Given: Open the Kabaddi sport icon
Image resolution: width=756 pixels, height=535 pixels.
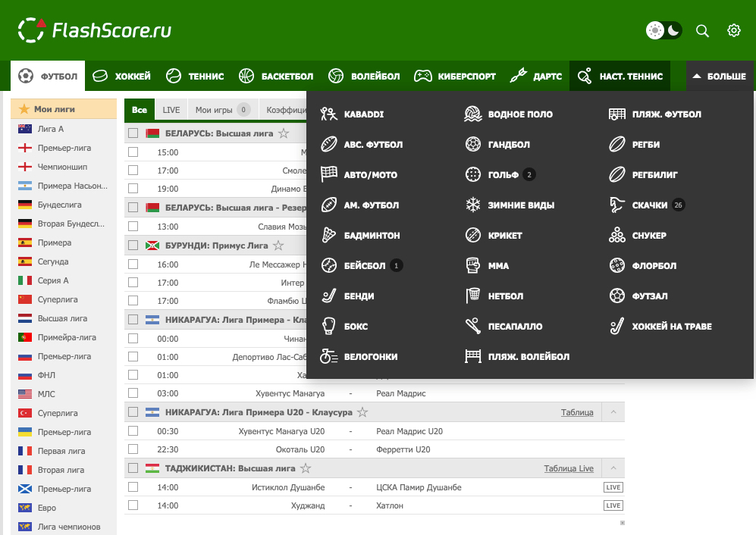Looking at the screenshot, I should click(329, 114).
